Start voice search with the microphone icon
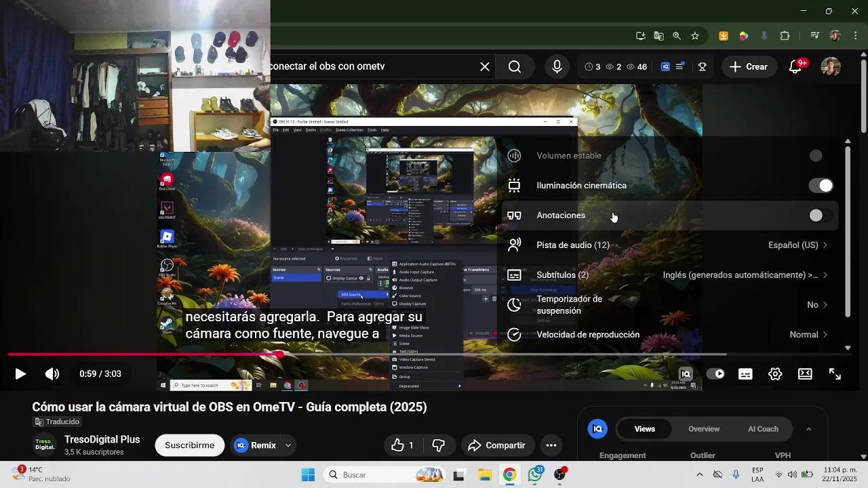This screenshot has height=488, width=868. pos(557,66)
